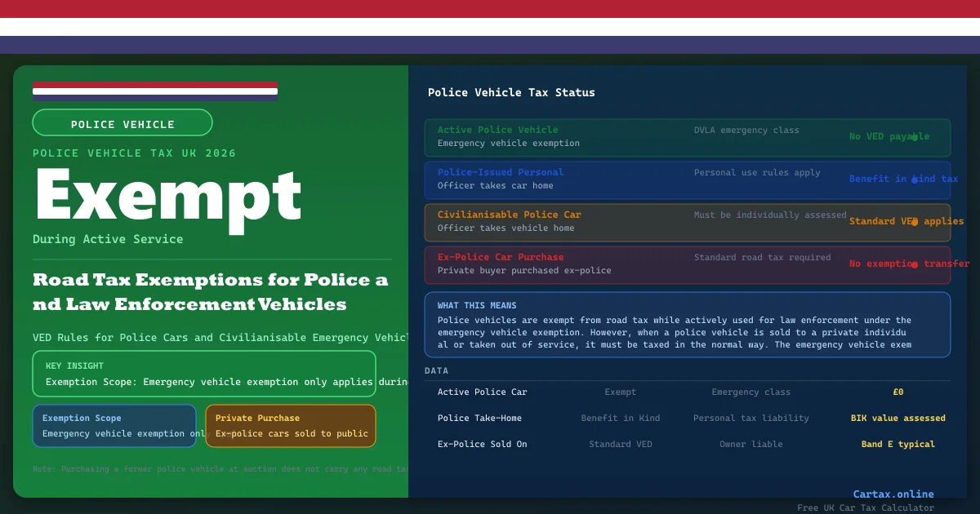Click the small striped flag above Police Vehicle badge

click(155, 91)
